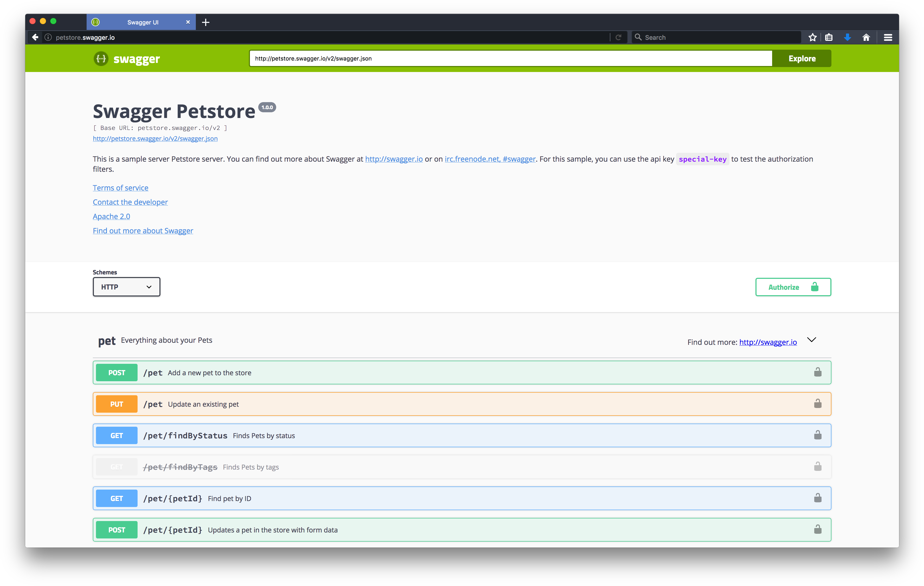Click the Authorize button

pos(793,287)
